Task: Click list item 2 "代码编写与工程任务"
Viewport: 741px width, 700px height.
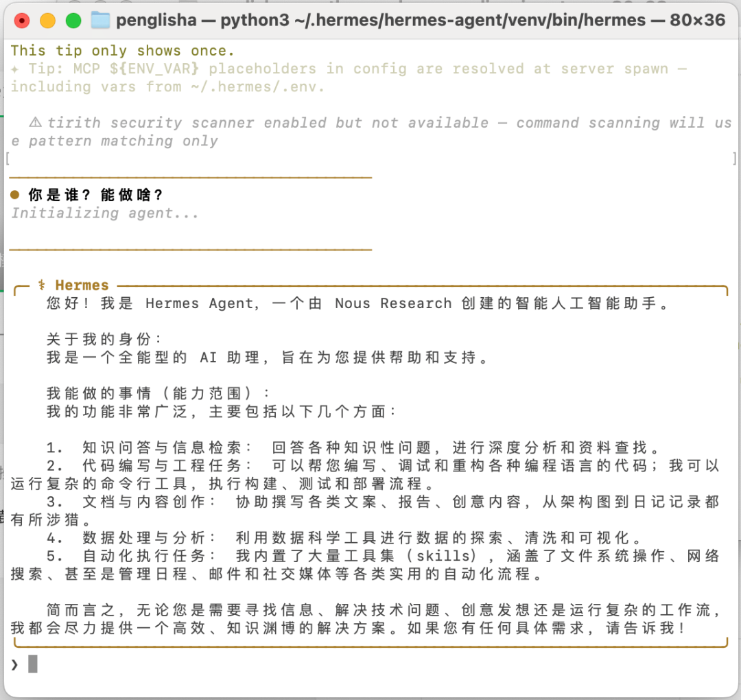Action: coord(383,465)
